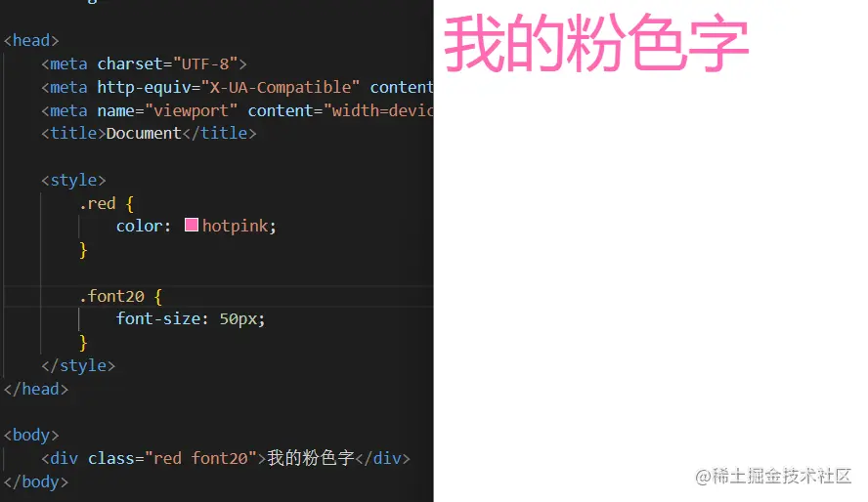Click the Document title text

pos(144,133)
